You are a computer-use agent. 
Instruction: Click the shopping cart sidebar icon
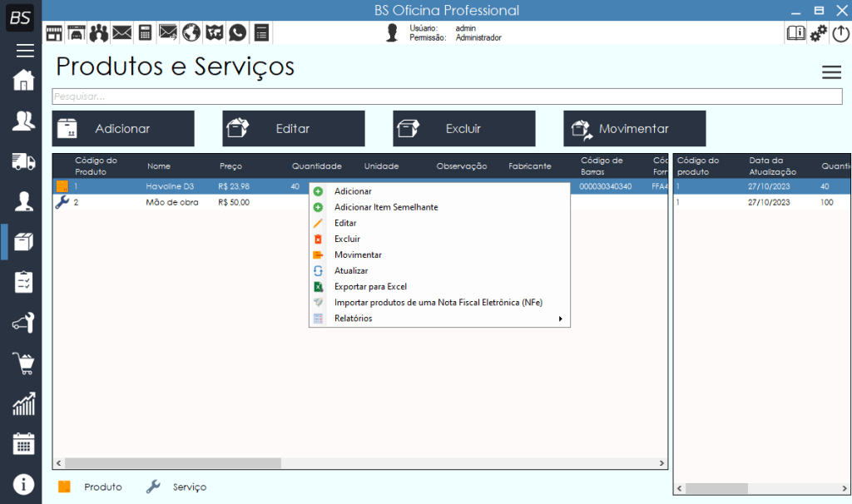23,363
